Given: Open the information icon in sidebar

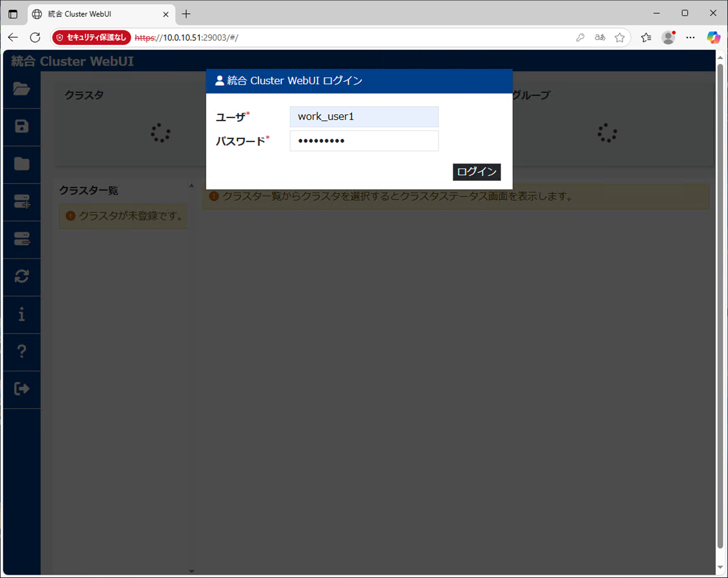Looking at the screenshot, I should point(22,314).
